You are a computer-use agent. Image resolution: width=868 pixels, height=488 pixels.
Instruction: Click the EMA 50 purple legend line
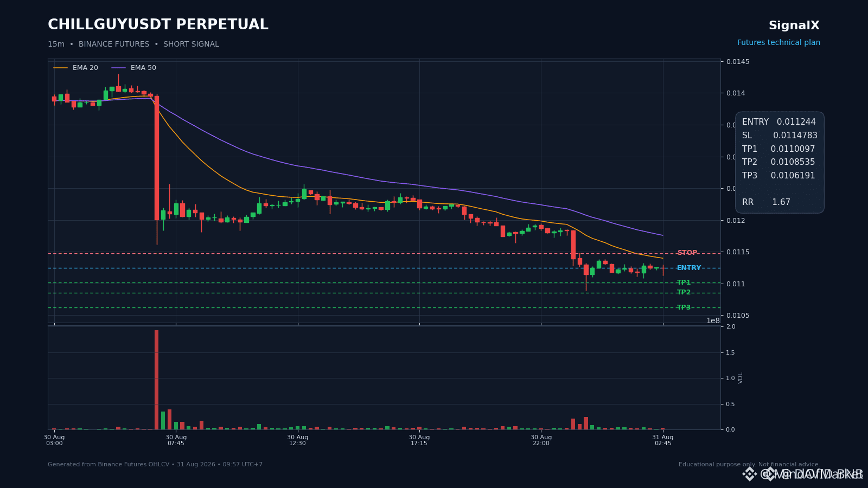[x=118, y=68]
